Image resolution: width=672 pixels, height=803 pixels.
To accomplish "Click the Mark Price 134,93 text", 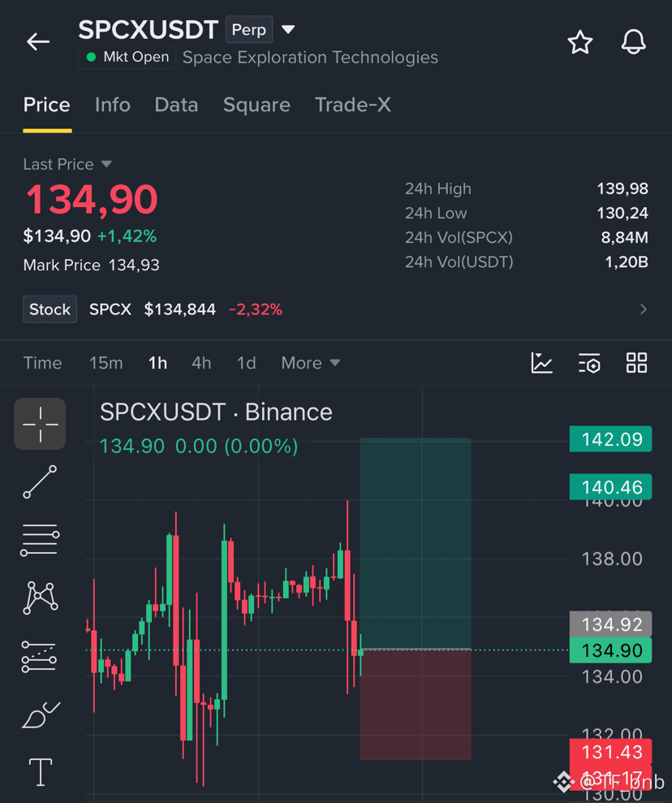I will coord(91,265).
